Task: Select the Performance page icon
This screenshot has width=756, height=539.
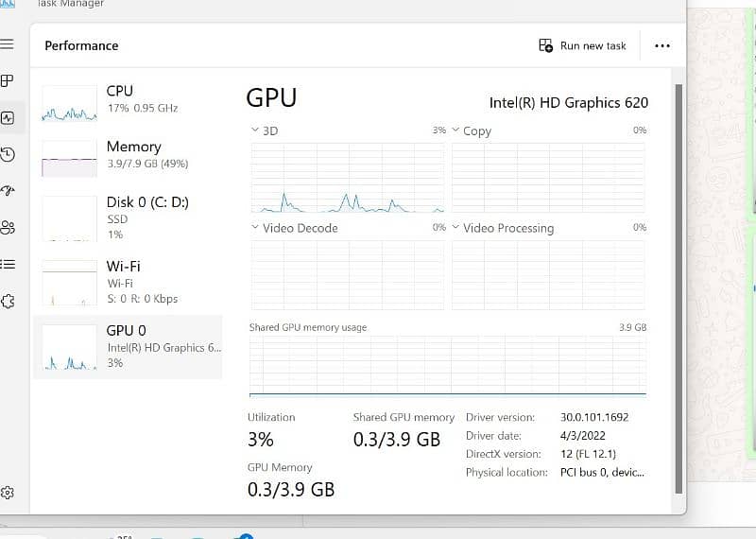Action: click(8, 118)
